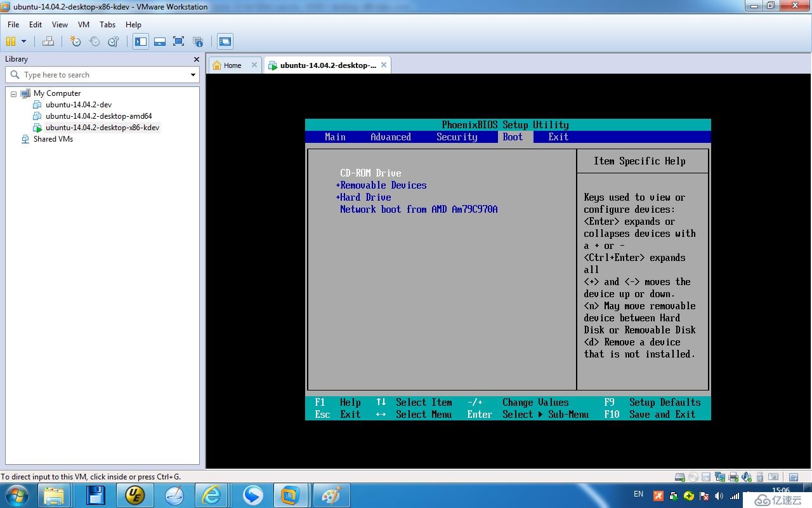The height and width of the screenshot is (508, 812).
Task: Enter full screen mode icon
Action: (x=179, y=41)
